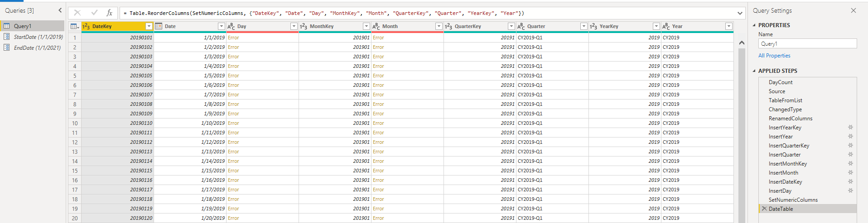The width and height of the screenshot is (868, 223).
Task: Click the fx function icon
Action: 109,13
